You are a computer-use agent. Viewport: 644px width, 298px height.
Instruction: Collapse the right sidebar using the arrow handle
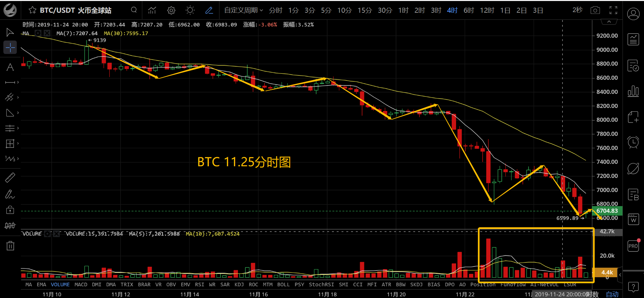tap(620, 275)
